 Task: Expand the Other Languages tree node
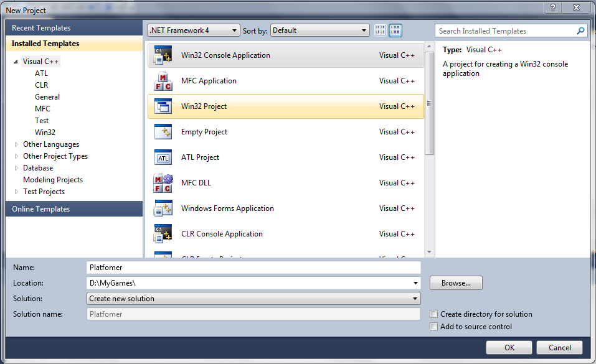point(17,144)
